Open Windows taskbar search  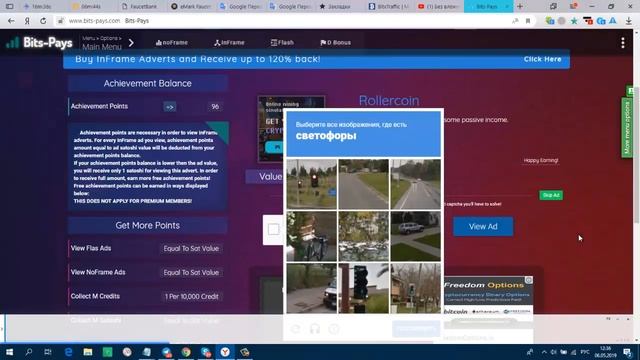(x=29, y=352)
